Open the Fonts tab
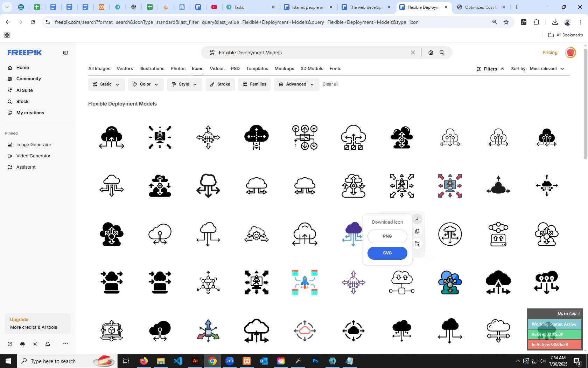Viewport: 588px width, 368px height. [x=335, y=69]
